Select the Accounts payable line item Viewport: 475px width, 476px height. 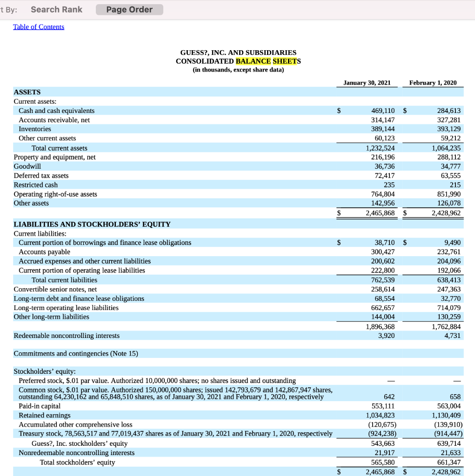pyautogui.click(x=44, y=251)
